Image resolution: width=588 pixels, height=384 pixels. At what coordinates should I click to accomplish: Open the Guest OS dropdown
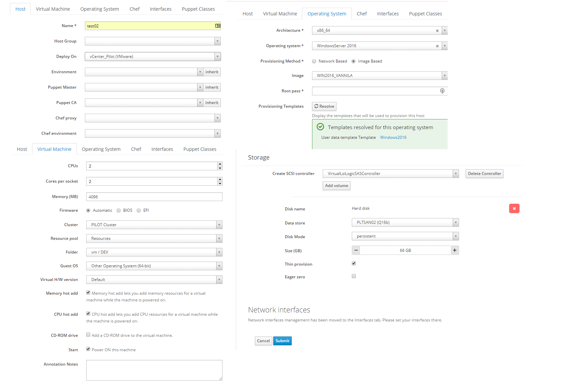tap(154, 266)
